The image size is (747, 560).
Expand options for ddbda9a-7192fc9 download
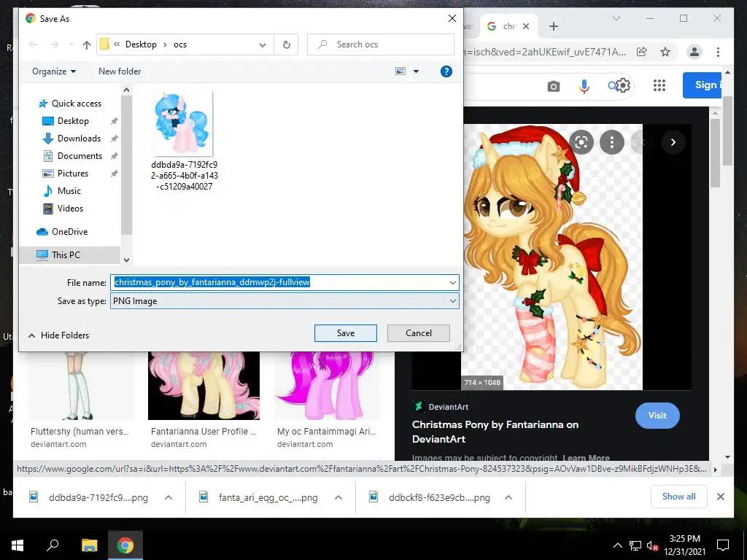coord(169,497)
